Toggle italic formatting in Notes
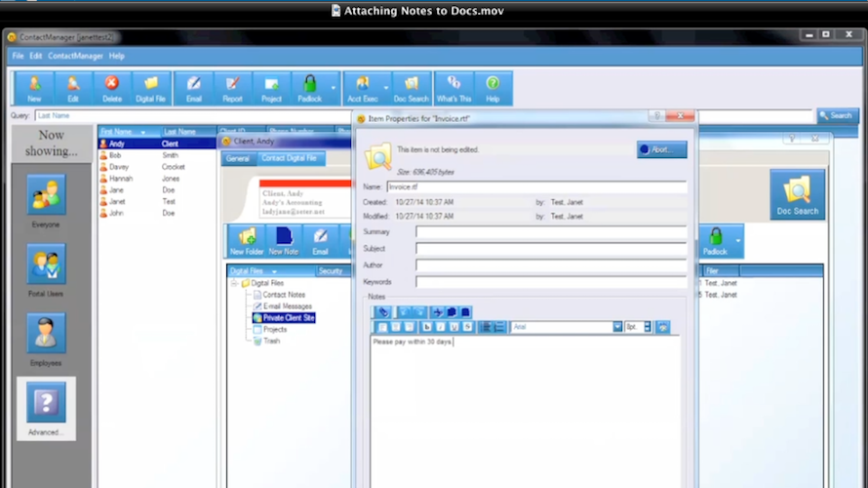This screenshot has width=868, height=488. point(441,327)
